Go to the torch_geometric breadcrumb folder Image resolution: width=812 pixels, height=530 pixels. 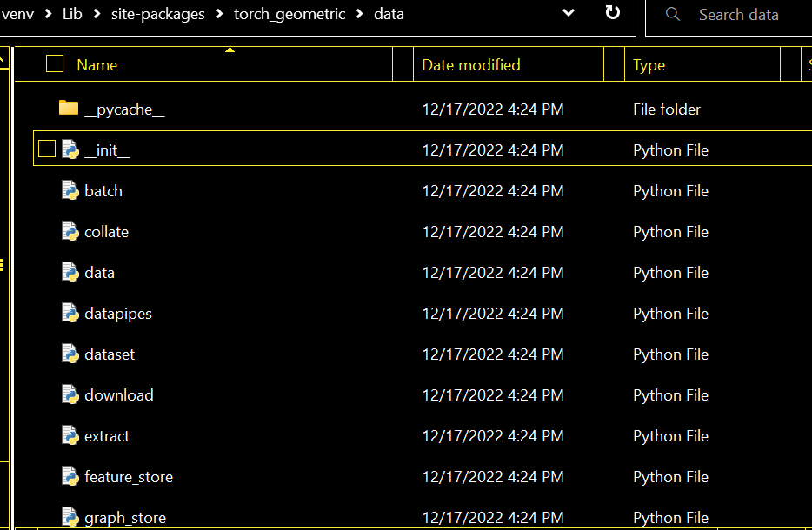pyautogui.click(x=290, y=14)
